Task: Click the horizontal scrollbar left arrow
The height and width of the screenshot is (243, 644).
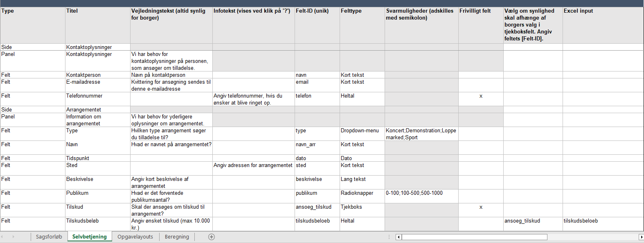Action: point(399,237)
